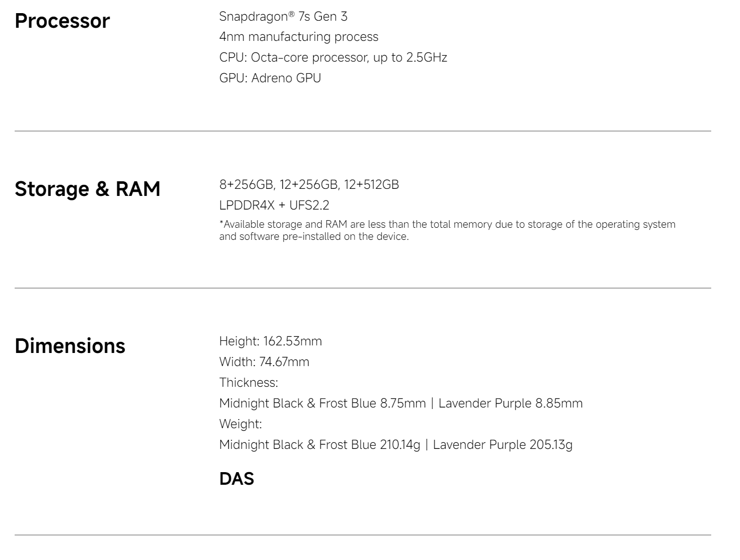The height and width of the screenshot is (560, 740).
Task: Click the available storage disclaimer footnote
Action: [x=447, y=230]
